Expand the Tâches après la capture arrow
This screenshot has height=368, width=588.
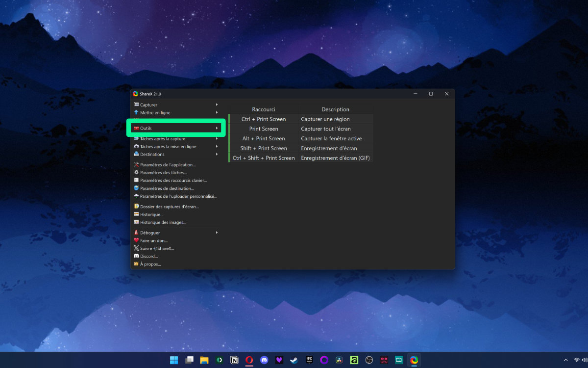pyautogui.click(x=217, y=138)
